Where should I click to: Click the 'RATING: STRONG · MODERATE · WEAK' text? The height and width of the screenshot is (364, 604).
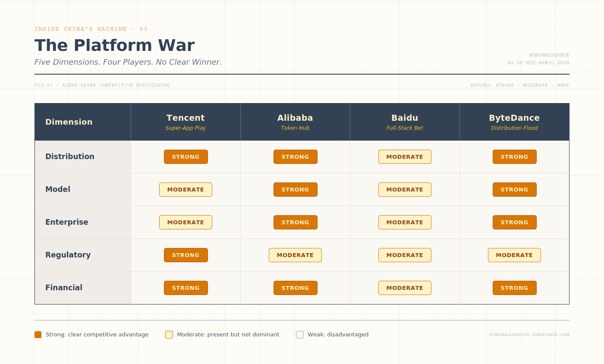[520, 85]
